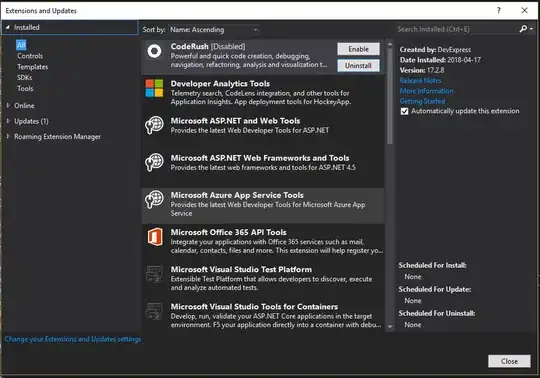Open the Release Notes link
Viewport: 540px width, 378px height.
(x=420, y=81)
